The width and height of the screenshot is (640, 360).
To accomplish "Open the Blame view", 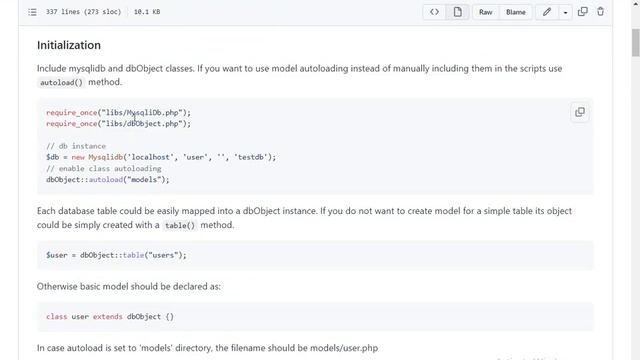I will [x=516, y=12].
